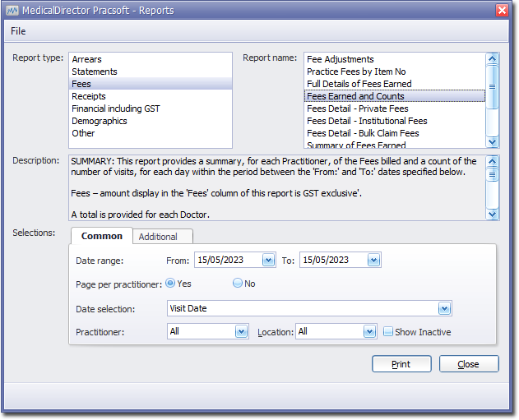
Task: Open the From date picker dropdown
Action: 268,260
